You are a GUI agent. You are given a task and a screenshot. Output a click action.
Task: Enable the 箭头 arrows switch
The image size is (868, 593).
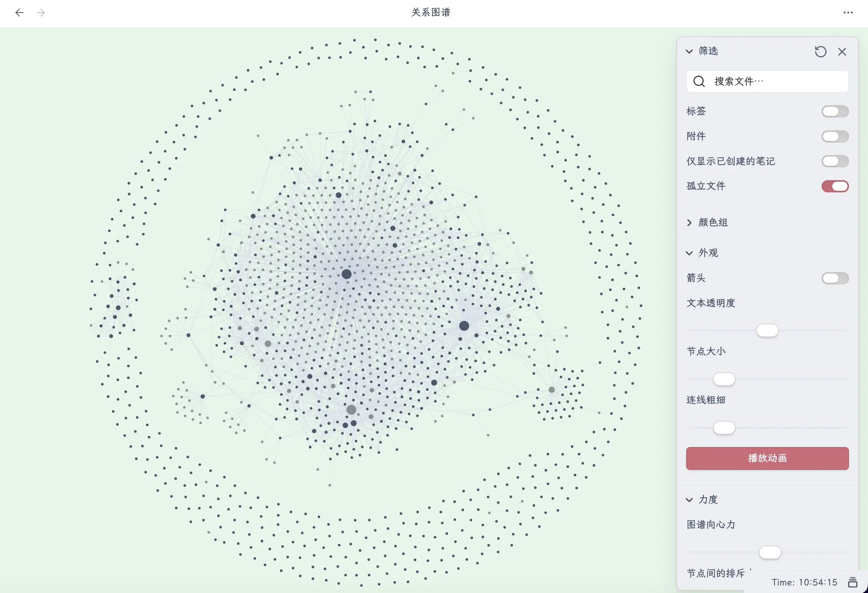tap(835, 278)
